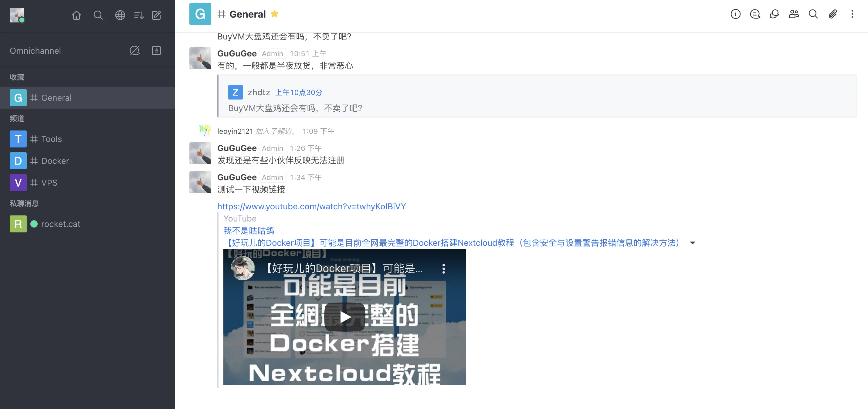Open Discussions icon in header
Image resolution: width=868 pixels, height=409 pixels.
click(x=774, y=14)
